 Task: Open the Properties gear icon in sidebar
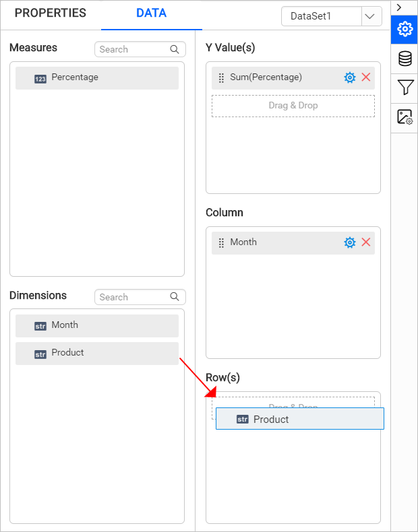[405, 29]
